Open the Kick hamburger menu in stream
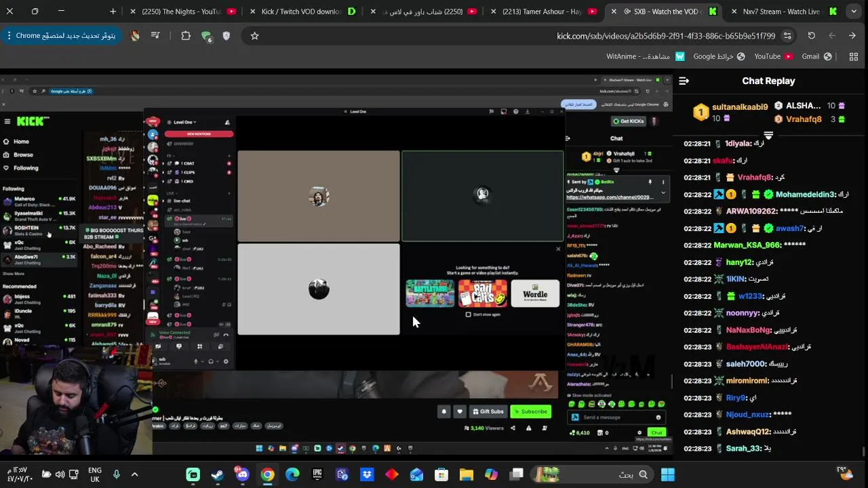 pyautogui.click(x=7, y=121)
